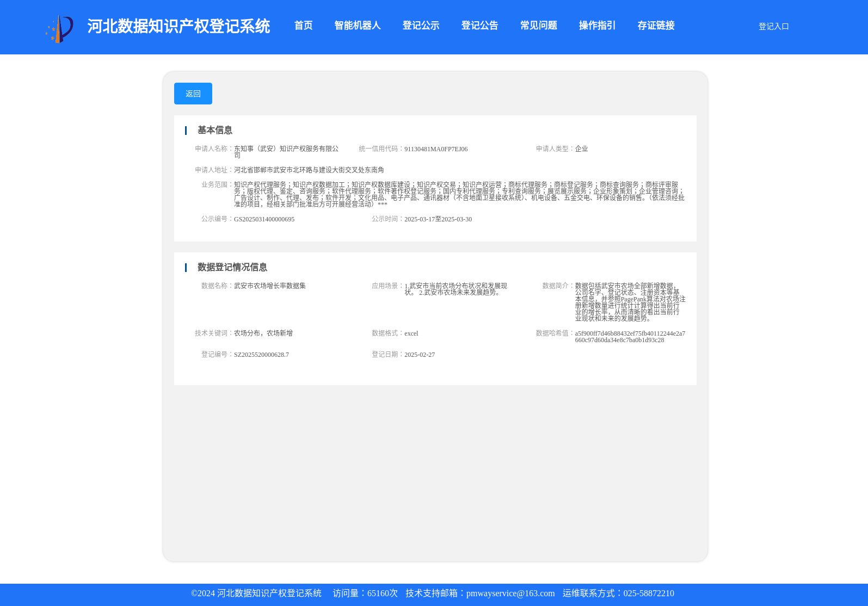The image size is (868, 606).
Task: Click the 登记入口 link
Action: (x=773, y=27)
